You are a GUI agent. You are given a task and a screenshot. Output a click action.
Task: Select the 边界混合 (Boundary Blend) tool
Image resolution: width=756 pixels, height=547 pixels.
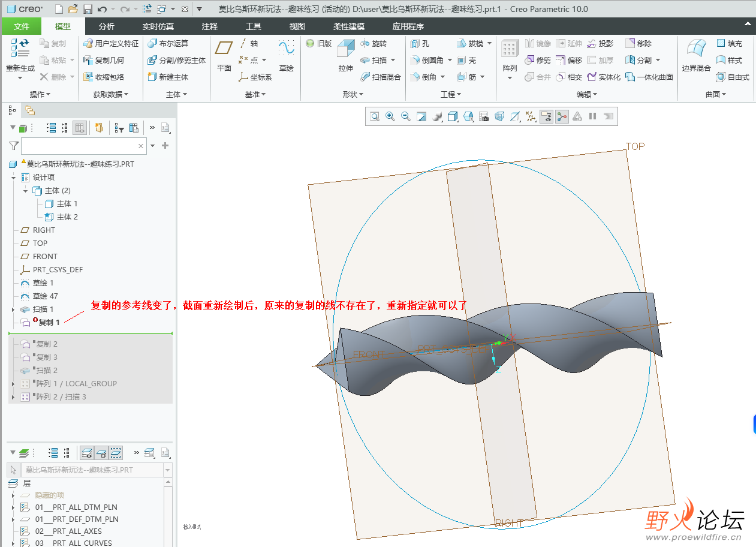tap(696, 55)
